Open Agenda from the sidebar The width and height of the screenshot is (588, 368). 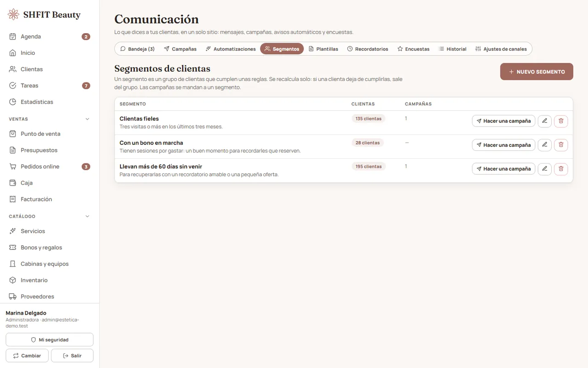point(50,37)
